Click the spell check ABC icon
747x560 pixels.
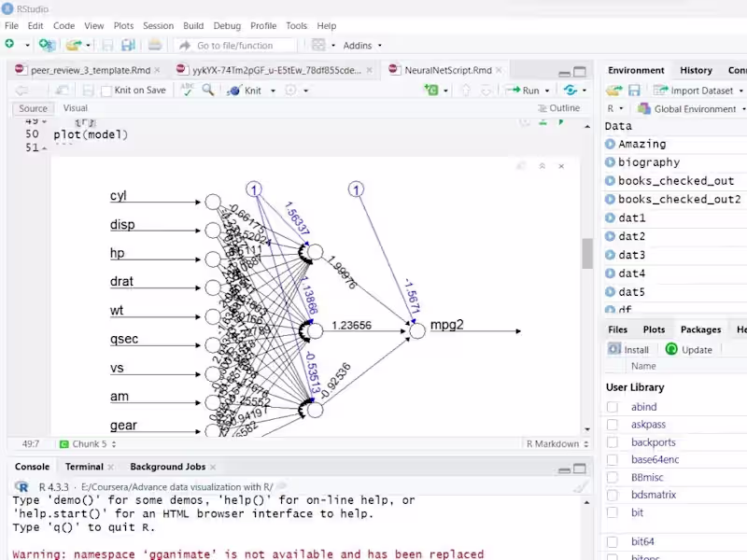[188, 90]
